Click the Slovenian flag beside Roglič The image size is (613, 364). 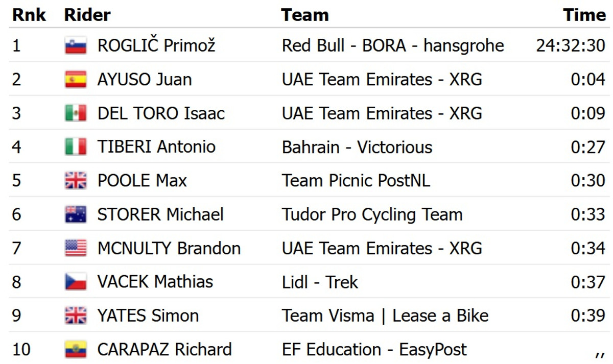[76, 46]
